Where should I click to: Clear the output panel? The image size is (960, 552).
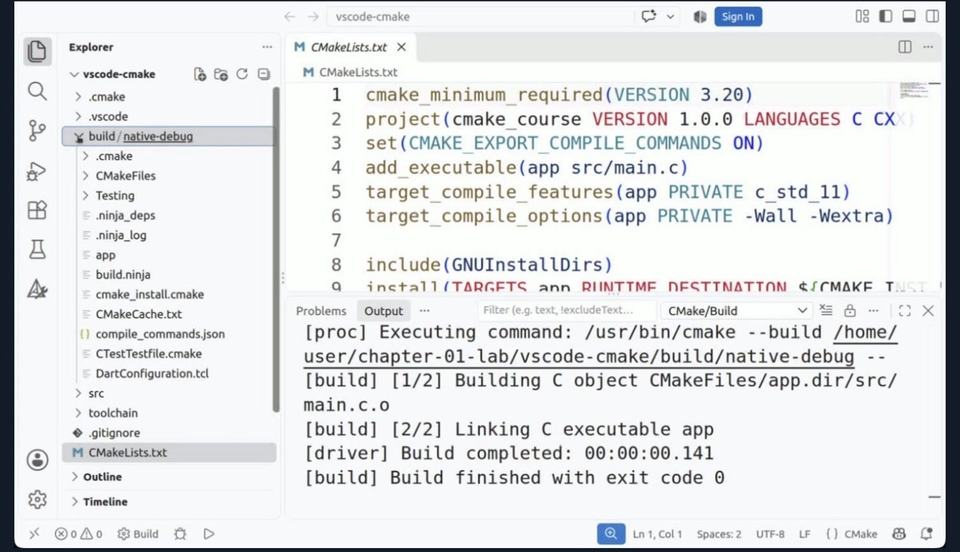pyautogui.click(x=826, y=310)
